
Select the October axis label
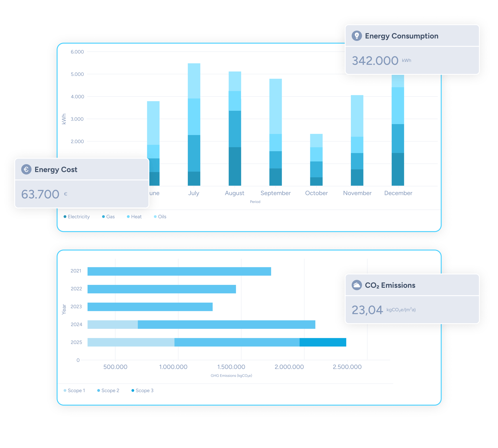click(316, 193)
